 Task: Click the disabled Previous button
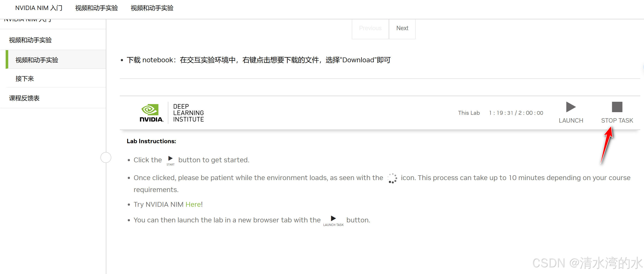370,28
